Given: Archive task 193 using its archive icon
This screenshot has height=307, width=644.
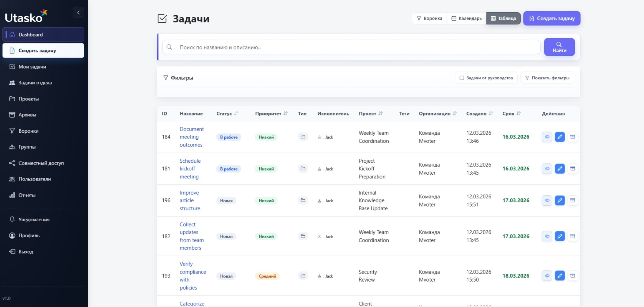Looking at the screenshot, I should (x=573, y=276).
